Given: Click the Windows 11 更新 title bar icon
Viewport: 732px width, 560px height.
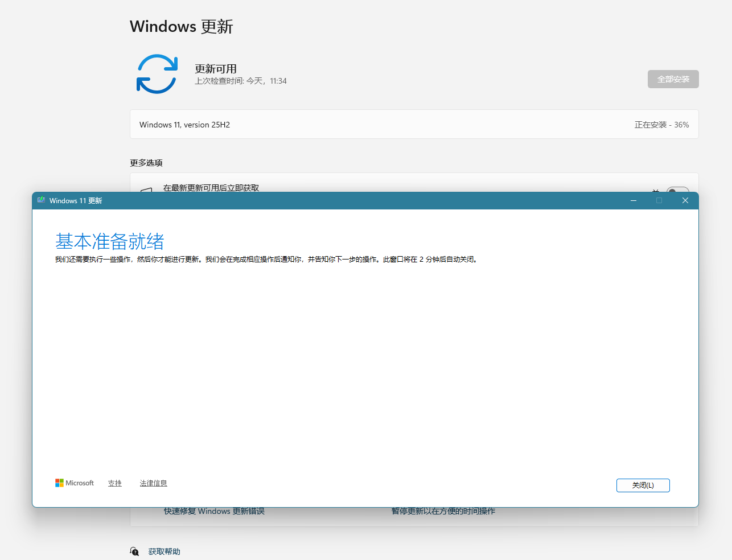Looking at the screenshot, I should (x=41, y=200).
